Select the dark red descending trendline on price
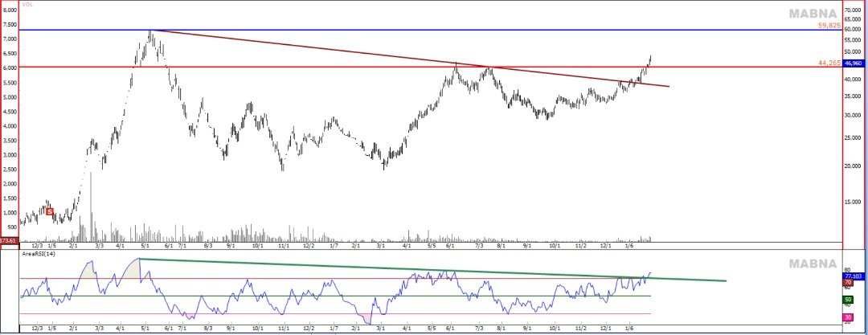The width and height of the screenshot is (868, 335). tap(402, 57)
